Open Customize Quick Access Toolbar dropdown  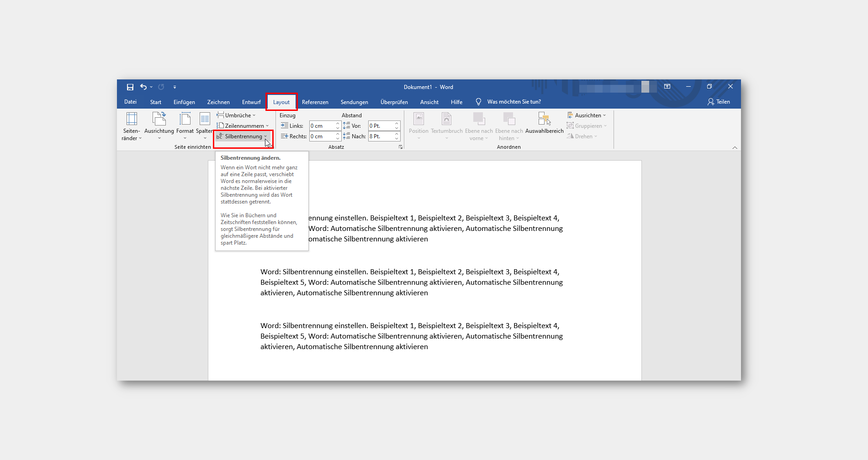[x=175, y=87]
